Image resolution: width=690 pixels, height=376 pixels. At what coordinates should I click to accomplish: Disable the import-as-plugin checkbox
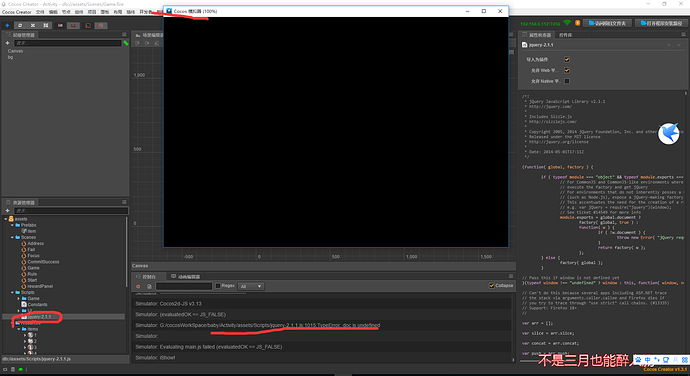[x=567, y=59]
